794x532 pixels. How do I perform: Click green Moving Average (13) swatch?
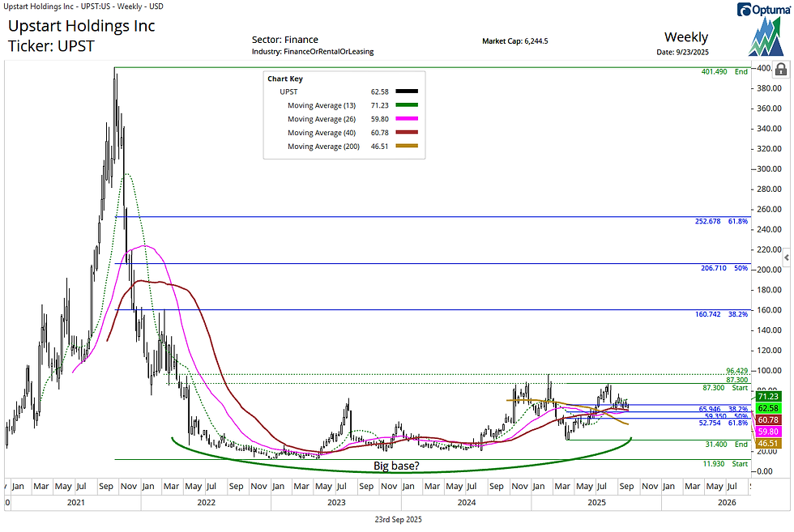pos(407,105)
